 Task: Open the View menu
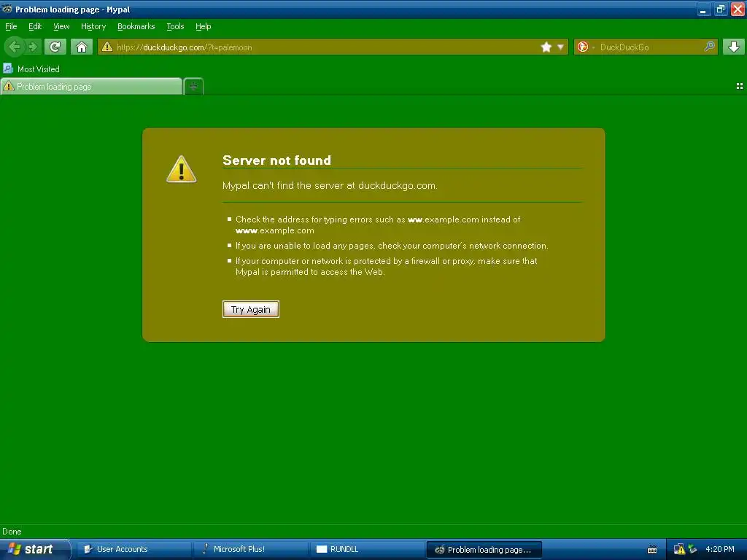[61, 26]
